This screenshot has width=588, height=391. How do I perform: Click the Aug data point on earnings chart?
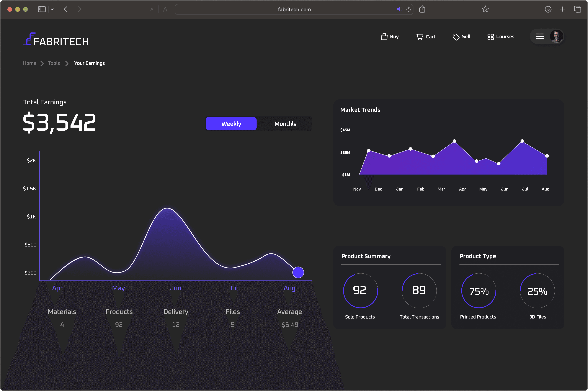pos(298,272)
